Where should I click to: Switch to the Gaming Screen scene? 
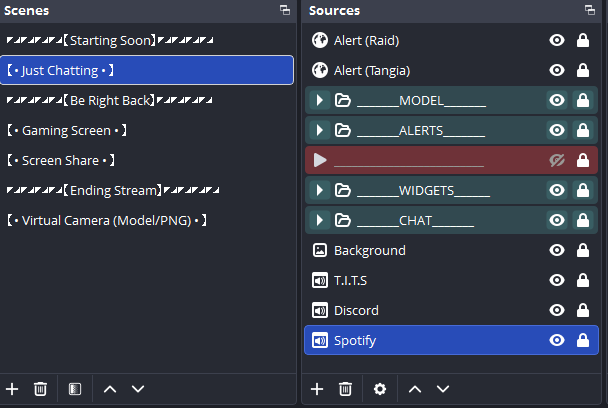(x=147, y=130)
